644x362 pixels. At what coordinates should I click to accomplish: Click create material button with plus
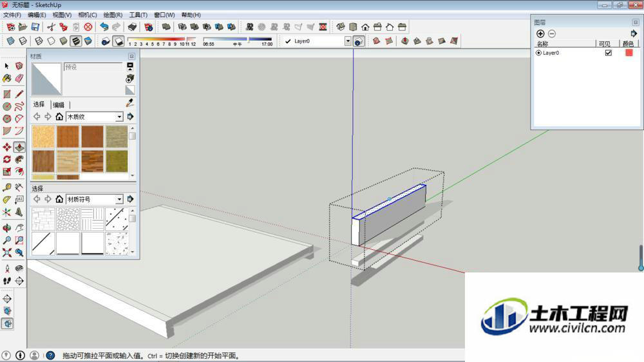pos(130,78)
